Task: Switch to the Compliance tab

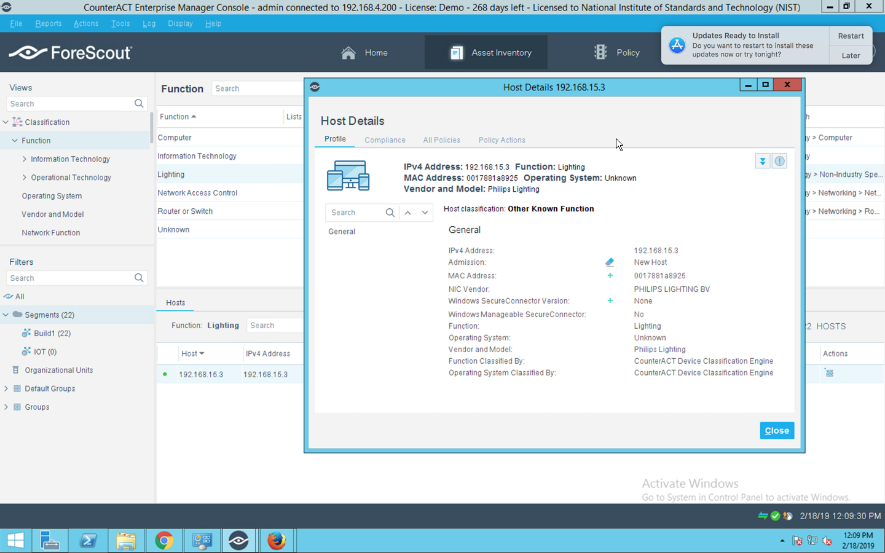Action: click(x=385, y=140)
